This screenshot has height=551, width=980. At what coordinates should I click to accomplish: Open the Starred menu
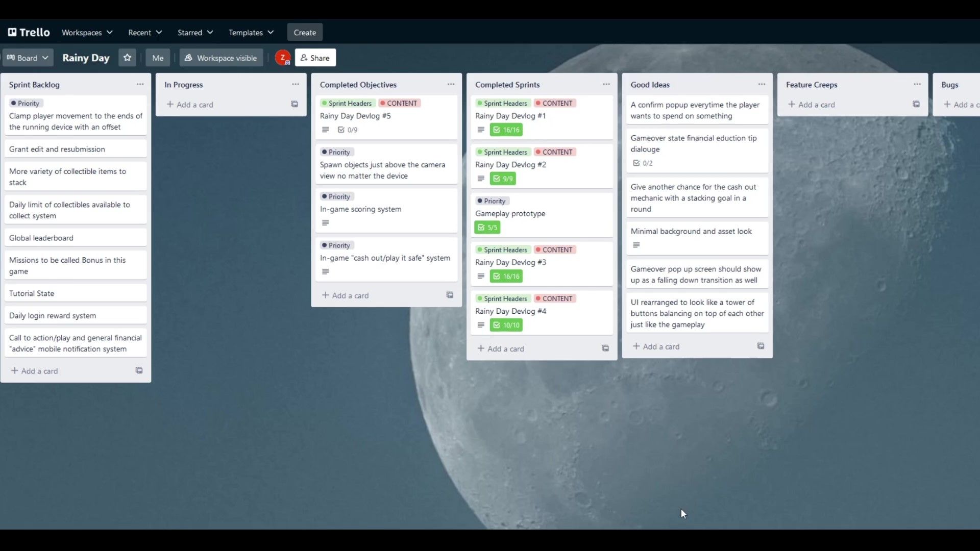195,32
